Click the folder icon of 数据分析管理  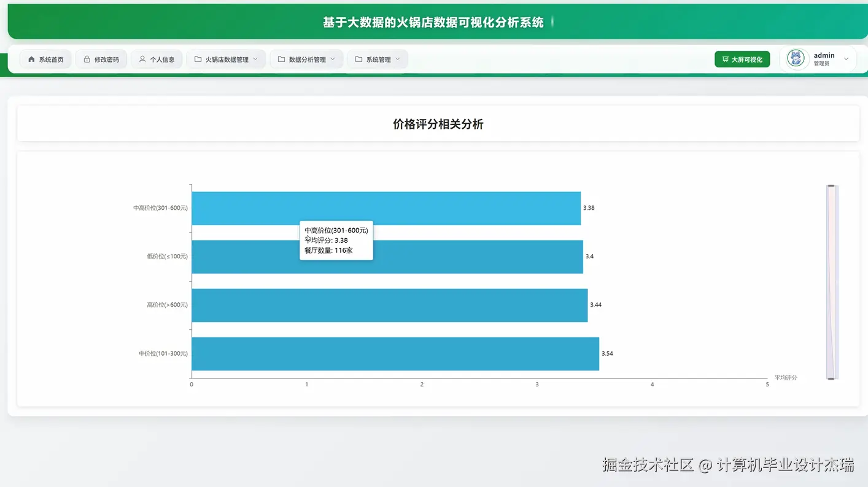pos(281,59)
